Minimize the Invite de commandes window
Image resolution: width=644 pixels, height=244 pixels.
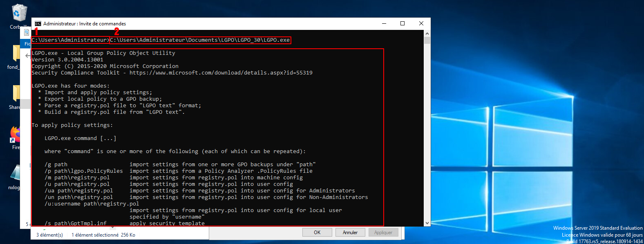pyautogui.click(x=384, y=24)
